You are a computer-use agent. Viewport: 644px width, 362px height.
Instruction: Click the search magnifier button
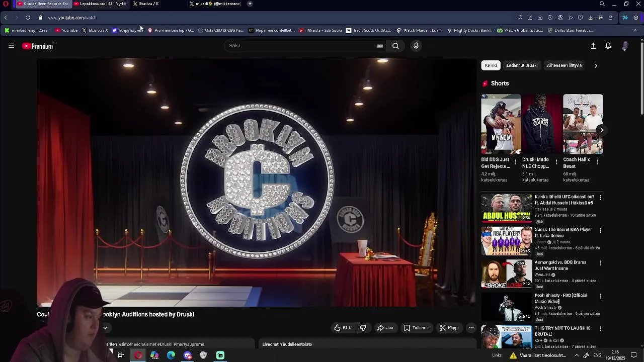[395, 46]
